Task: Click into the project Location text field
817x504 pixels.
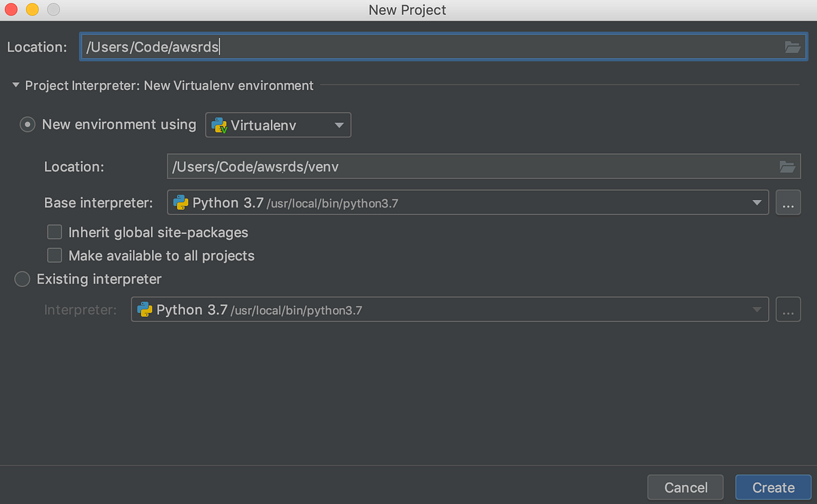Action: (429, 47)
